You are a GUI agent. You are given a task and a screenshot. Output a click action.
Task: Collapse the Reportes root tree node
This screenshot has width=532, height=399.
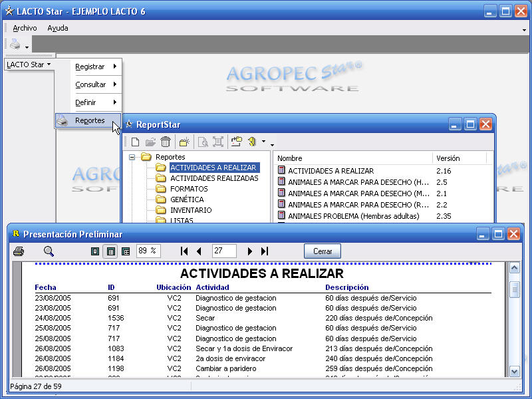click(x=132, y=157)
